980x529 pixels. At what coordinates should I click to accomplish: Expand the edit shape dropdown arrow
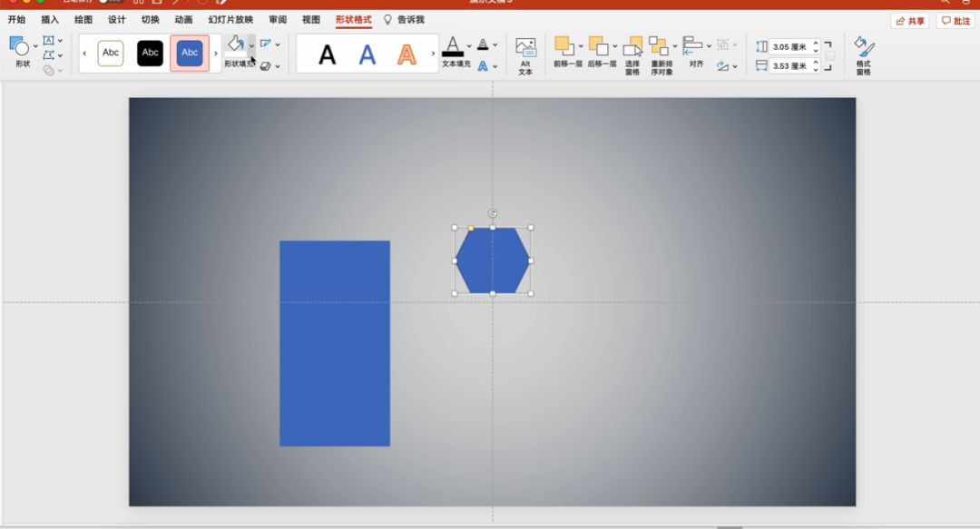60,55
